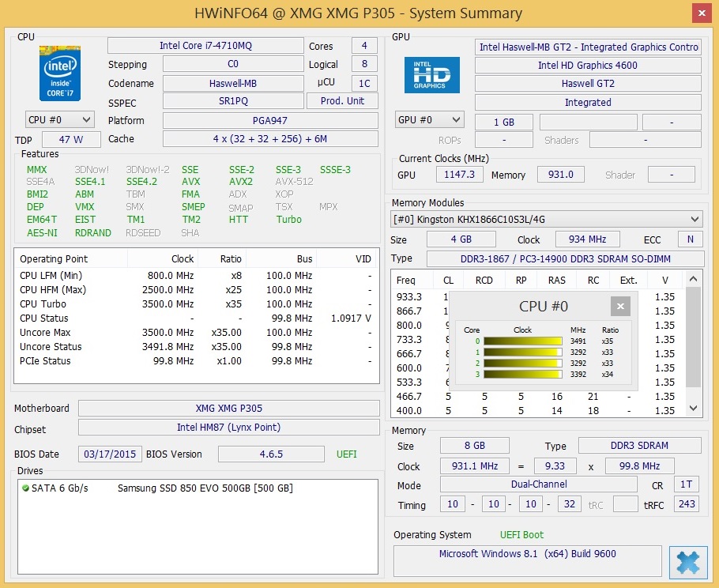Click the Ratio column header in CPU table
719x588 pixels.
tap(222, 258)
